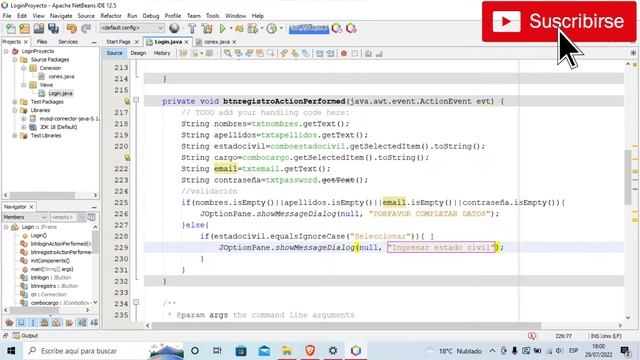Screen dimensions: 640x360
Task: Select Login.java in the Projects tree
Action: pyautogui.click(x=60, y=93)
